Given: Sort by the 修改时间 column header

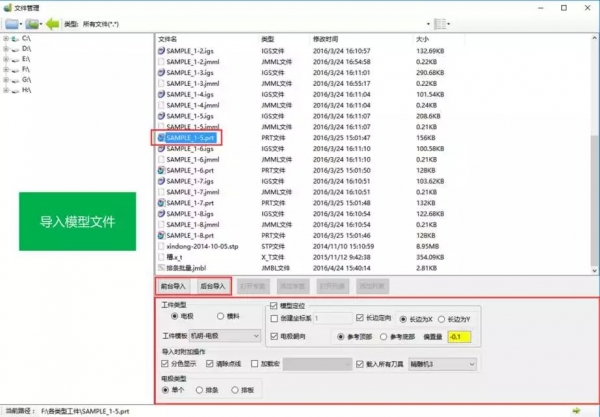Looking at the screenshot, I should [x=325, y=39].
